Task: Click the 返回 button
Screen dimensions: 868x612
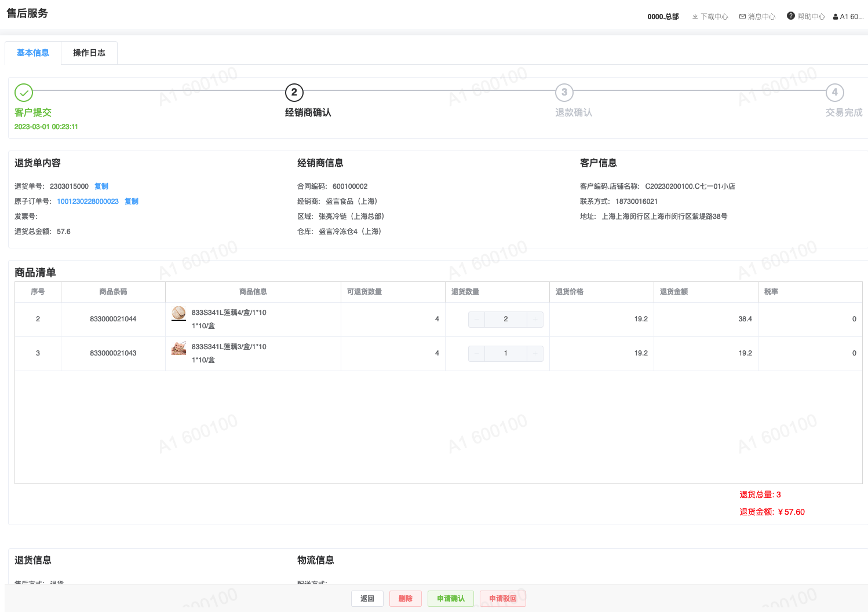Action: [x=367, y=599]
